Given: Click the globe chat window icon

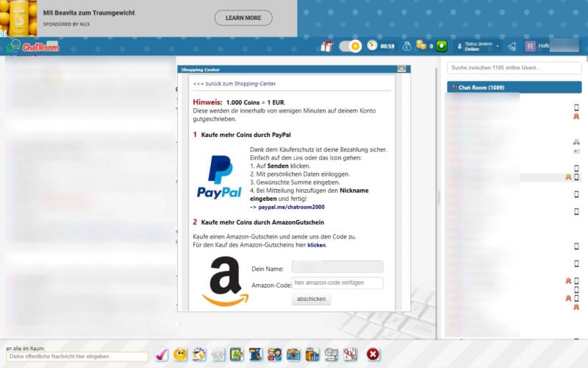Looking at the screenshot, I should coord(331,354).
